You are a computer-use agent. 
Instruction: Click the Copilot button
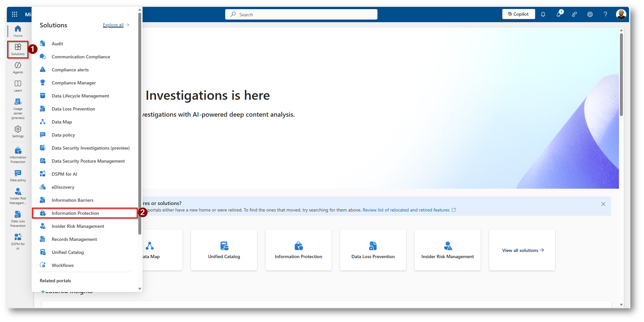tap(518, 14)
